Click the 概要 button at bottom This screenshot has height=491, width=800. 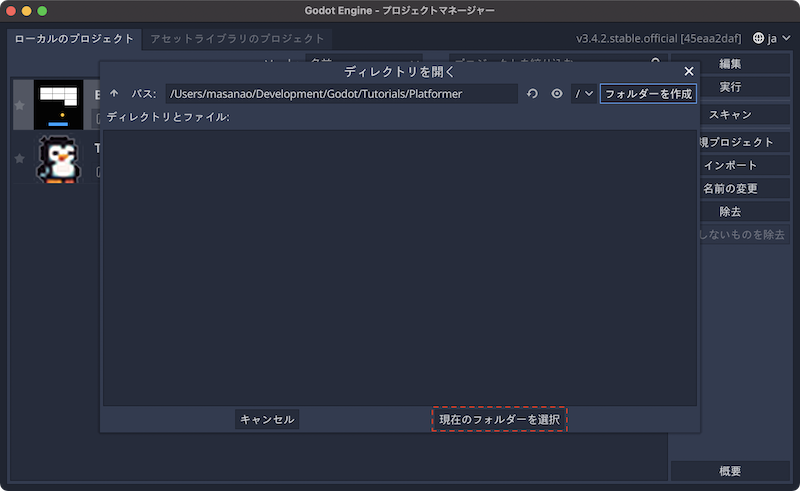(730, 471)
